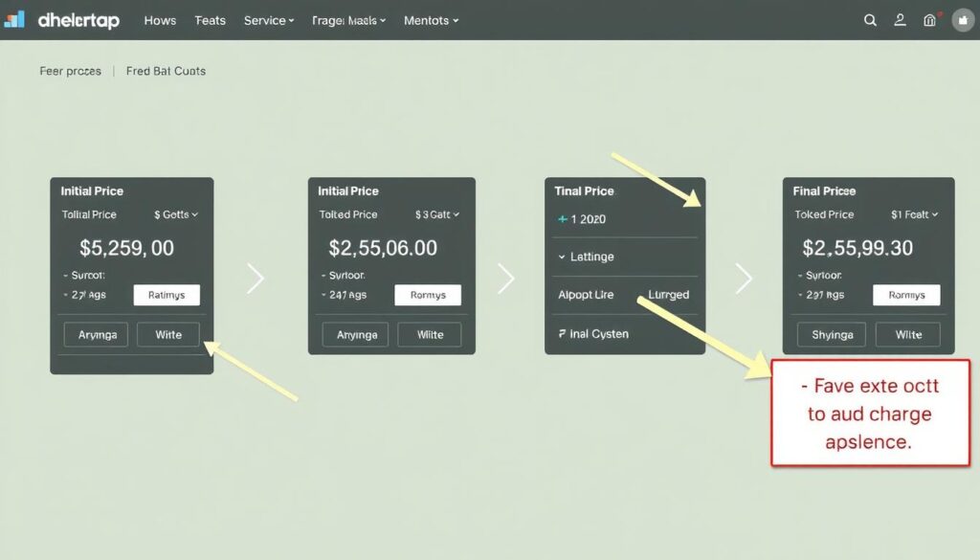Click the round profile avatar icon
This screenshot has width=980, height=560.
tap(963, 20)
